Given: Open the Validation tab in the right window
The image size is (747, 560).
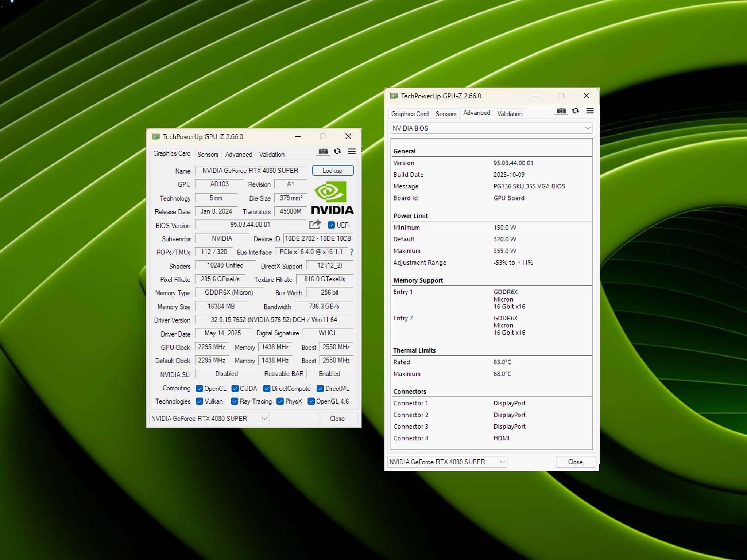Looking at the screenshot, I should [510, 114].
